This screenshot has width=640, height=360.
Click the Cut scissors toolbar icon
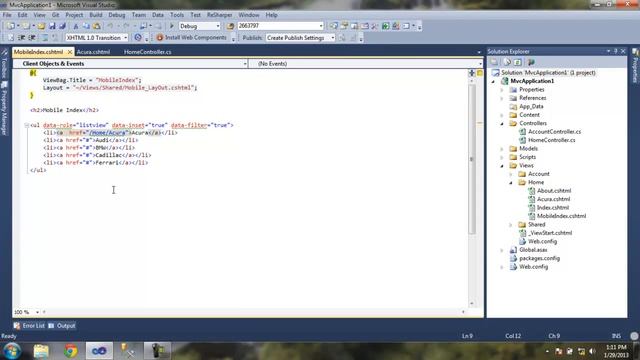76,26
